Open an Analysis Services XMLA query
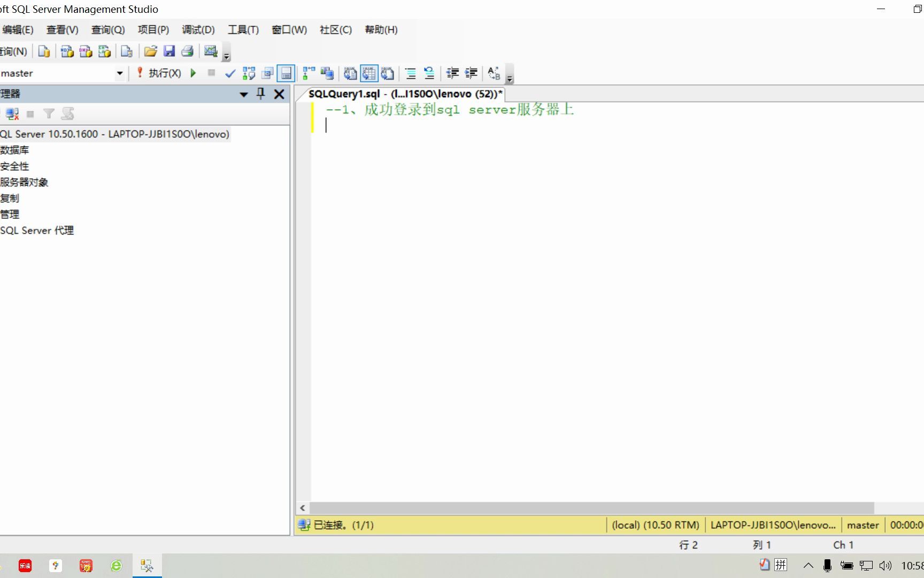This screenshot has height=578, width=924. [104, 51]
